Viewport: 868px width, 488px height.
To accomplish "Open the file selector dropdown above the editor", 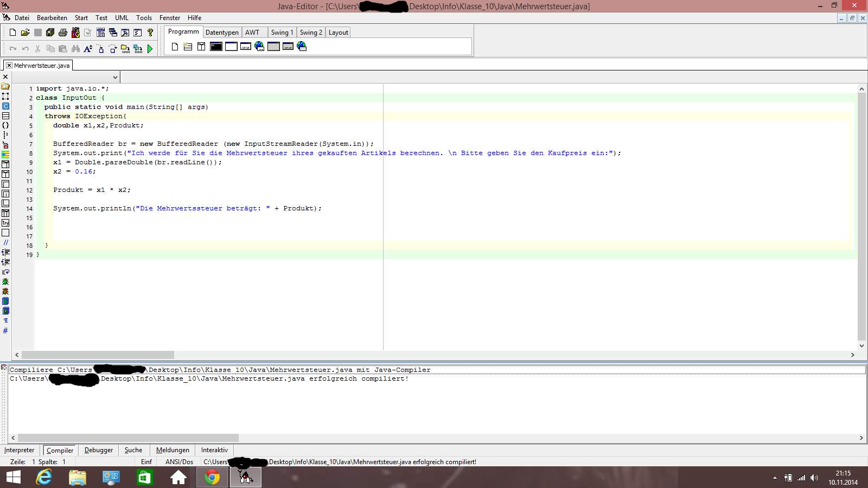I will pos(114,77).
